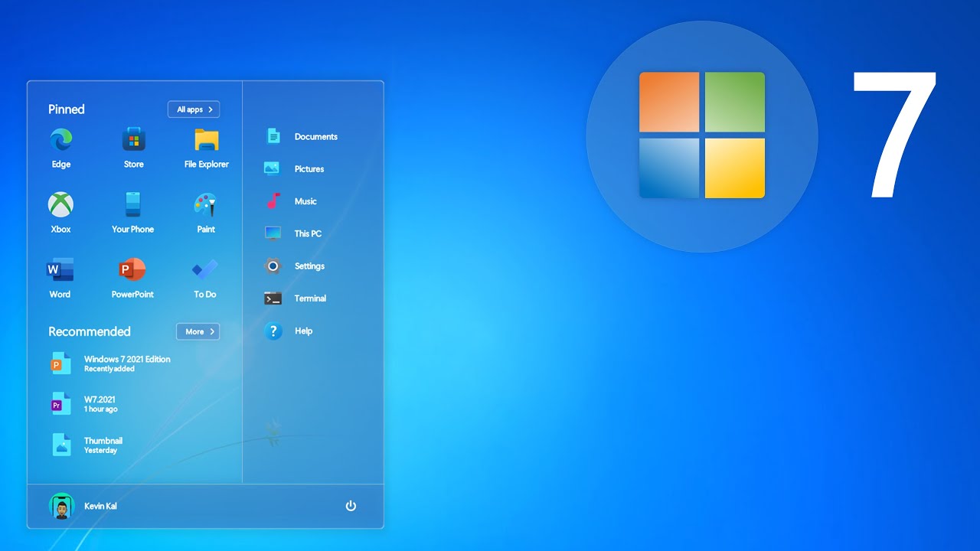
Task: Click the Settings gear icon
Action: coord(273,266)
